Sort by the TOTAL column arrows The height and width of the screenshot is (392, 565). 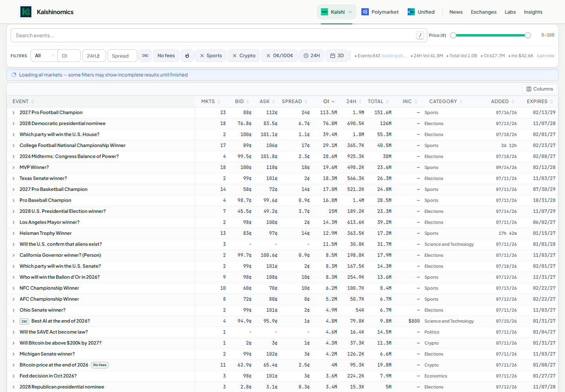(x=387, y=102)
